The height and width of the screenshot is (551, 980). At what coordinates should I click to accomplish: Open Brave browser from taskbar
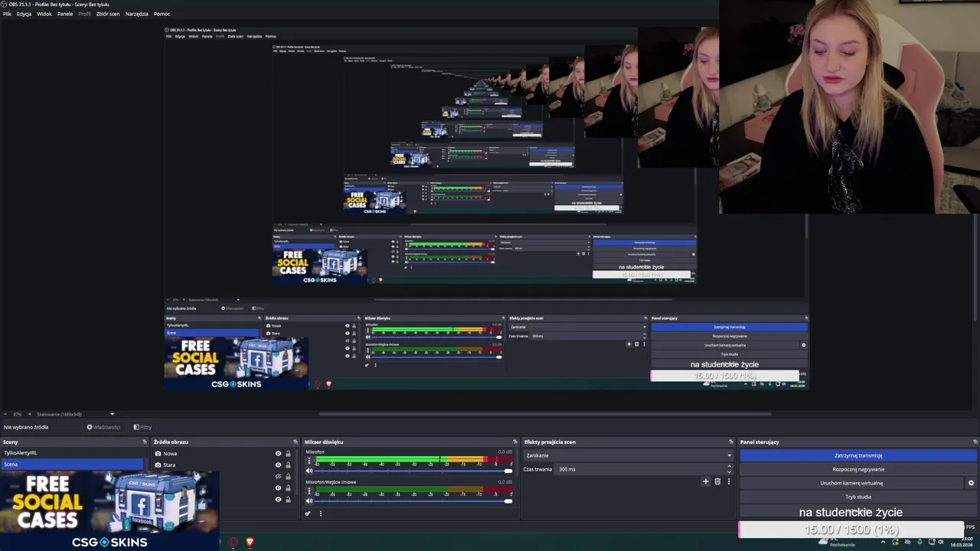click(x=250, y=542)
